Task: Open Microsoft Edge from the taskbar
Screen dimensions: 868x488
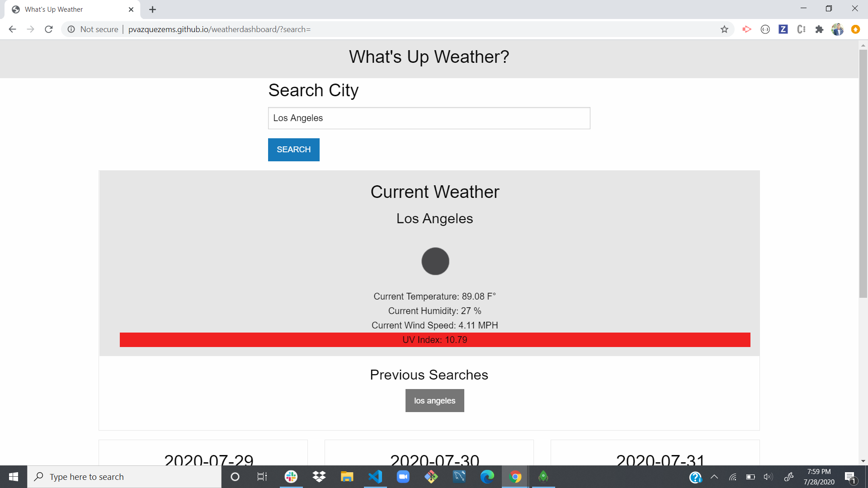Action: coord(487,477)
